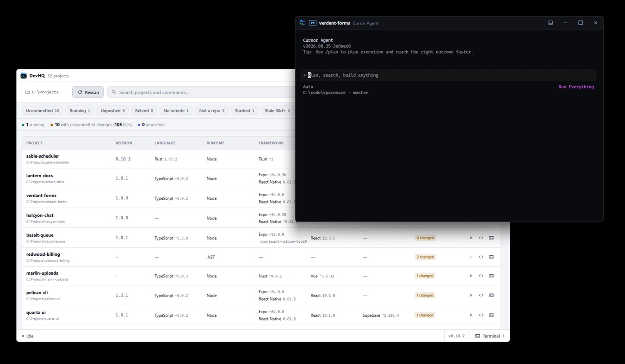Click the folder icon beside C:\Projects
This screenshot has width=625, height=364.
point(28,92)
